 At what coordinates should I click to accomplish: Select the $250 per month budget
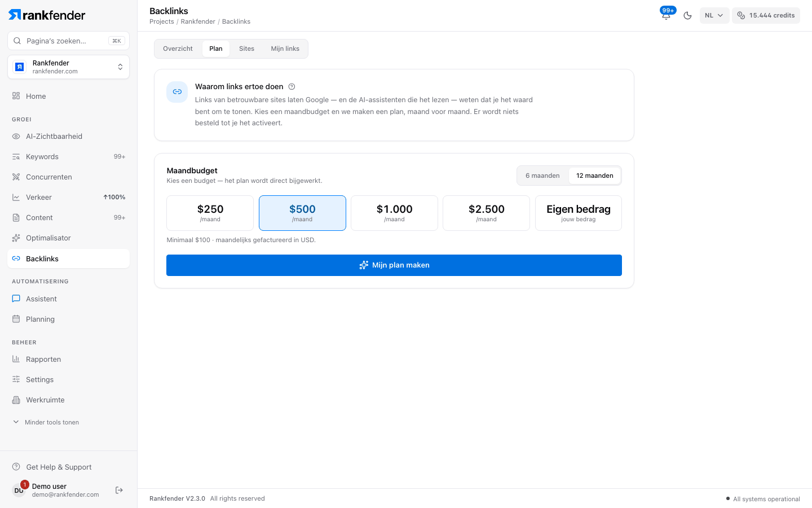(x=210, y=213)
